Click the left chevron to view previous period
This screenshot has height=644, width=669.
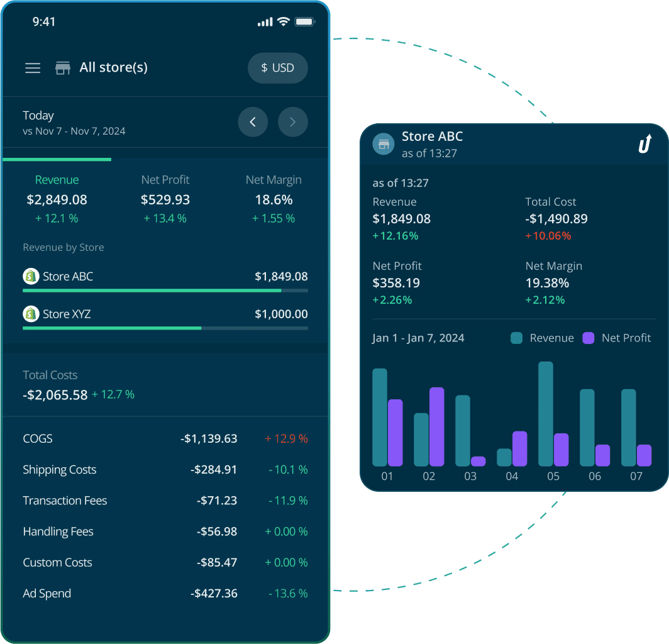coord(253,122)
